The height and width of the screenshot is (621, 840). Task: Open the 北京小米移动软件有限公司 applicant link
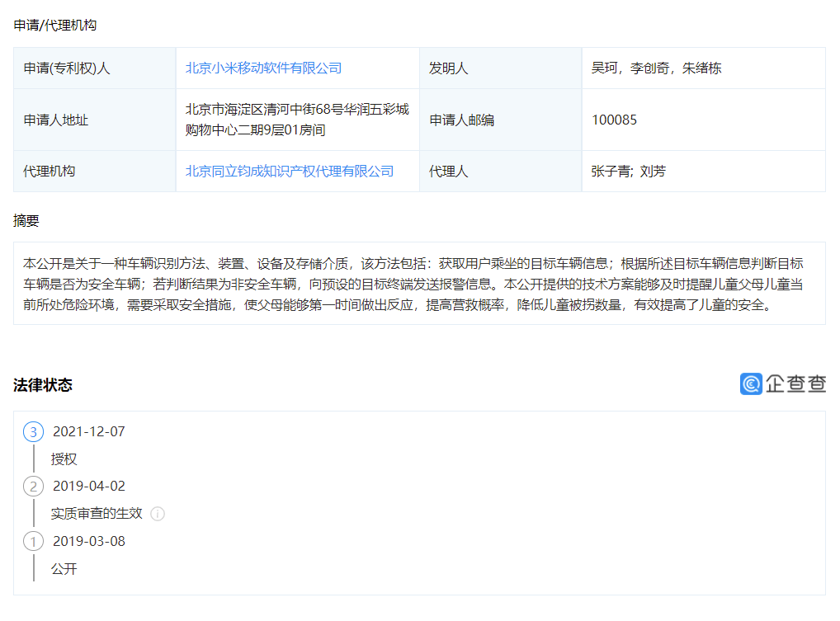coord(263,68)
